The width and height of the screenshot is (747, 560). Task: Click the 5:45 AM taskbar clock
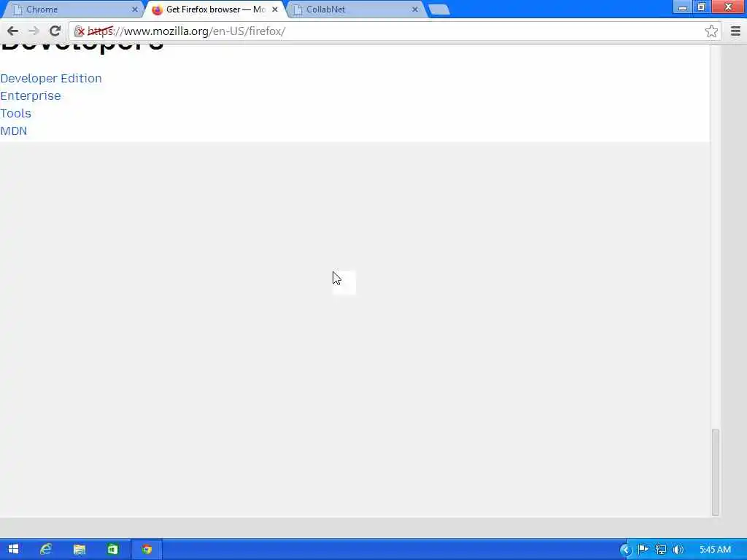716,550
